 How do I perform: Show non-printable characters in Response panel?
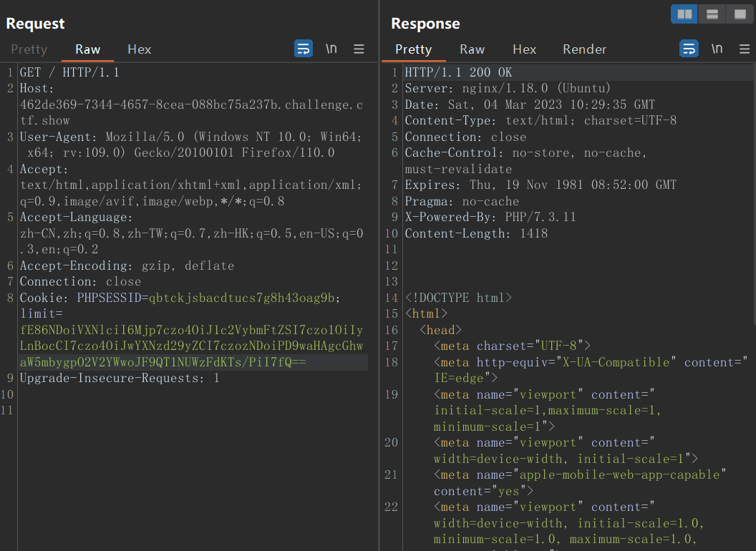[717, 49]
